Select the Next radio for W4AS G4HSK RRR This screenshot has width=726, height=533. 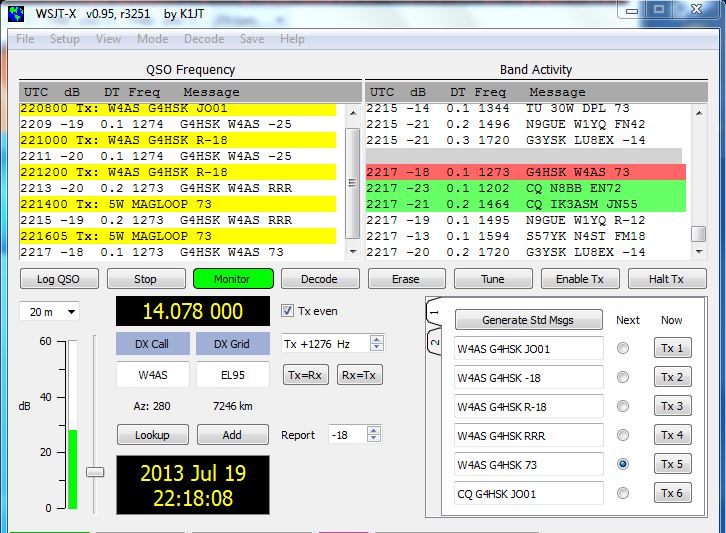(623, 436)
